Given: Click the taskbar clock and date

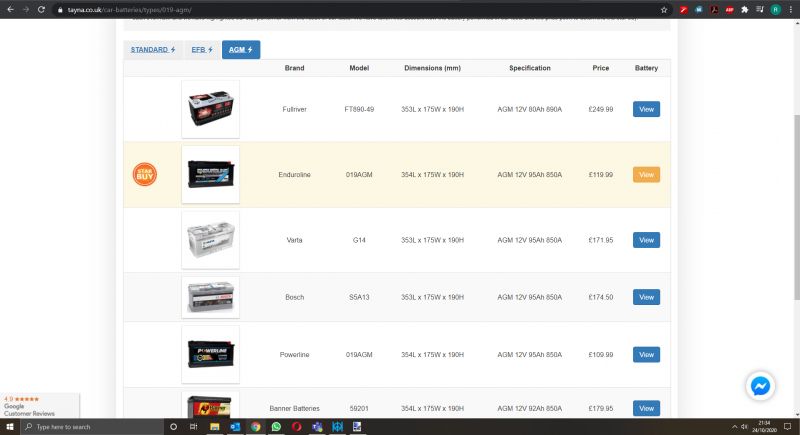Looking at the screenshot, I should coord(764,427).
